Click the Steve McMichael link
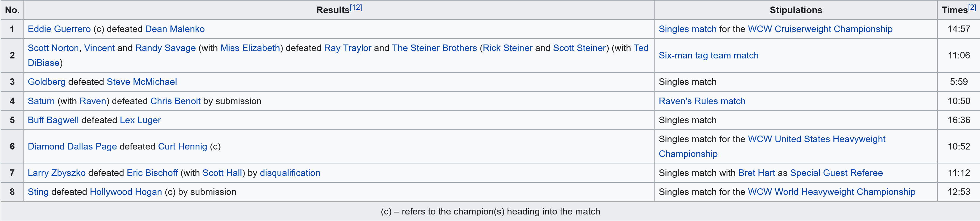The height and width of the screenshot is (221, 980). pyautogui.click(x=142, y=82)
